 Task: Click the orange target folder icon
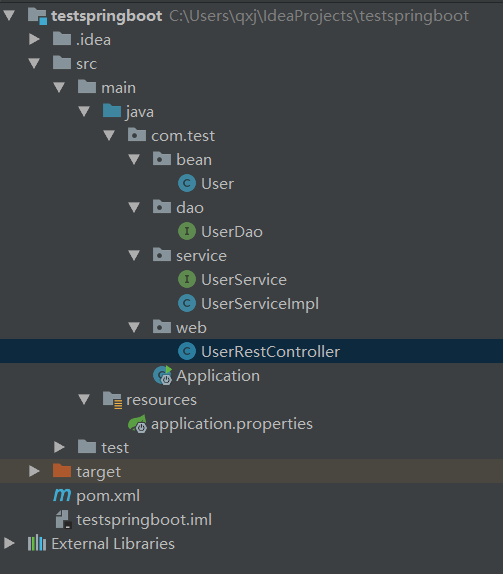click(x=62, y=470)
